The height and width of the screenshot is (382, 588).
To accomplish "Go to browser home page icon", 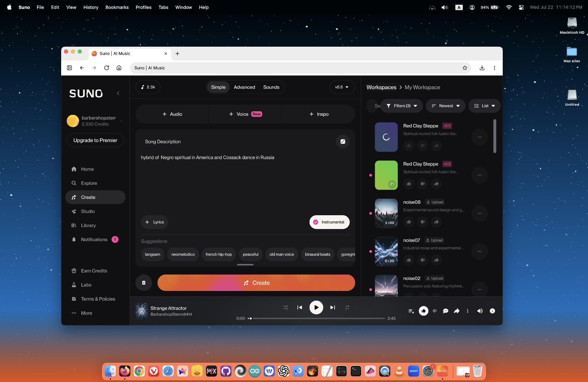I will coord(119,68).
